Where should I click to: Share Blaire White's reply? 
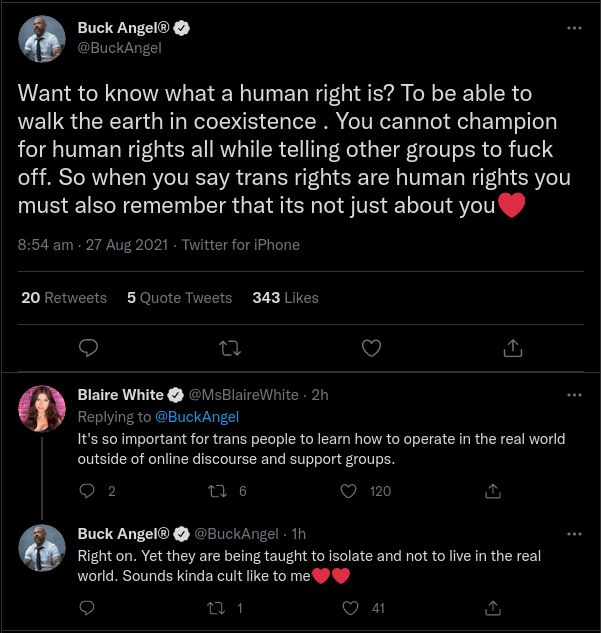point(493,491)
